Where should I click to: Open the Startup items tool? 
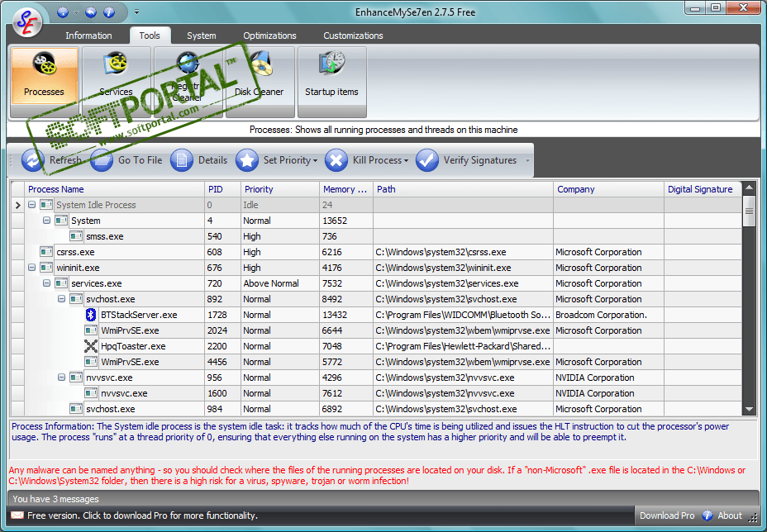pos(331,82)
